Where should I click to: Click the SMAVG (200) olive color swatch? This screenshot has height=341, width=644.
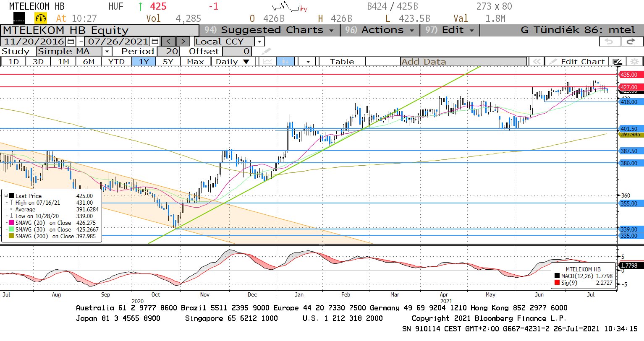pyautogui.click(x=11, y=236)
